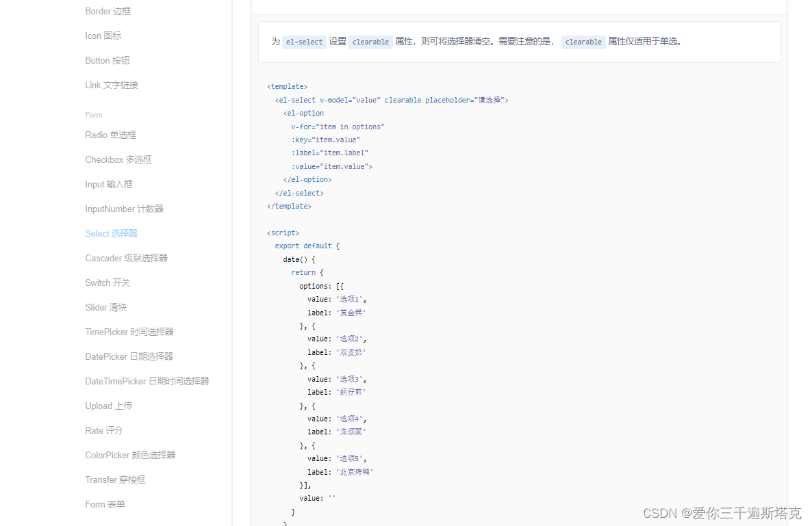Navigate to Form 表单 section
Image resolution: width=812 pixels, height=526 pixels.
click(x=105, y=504)
